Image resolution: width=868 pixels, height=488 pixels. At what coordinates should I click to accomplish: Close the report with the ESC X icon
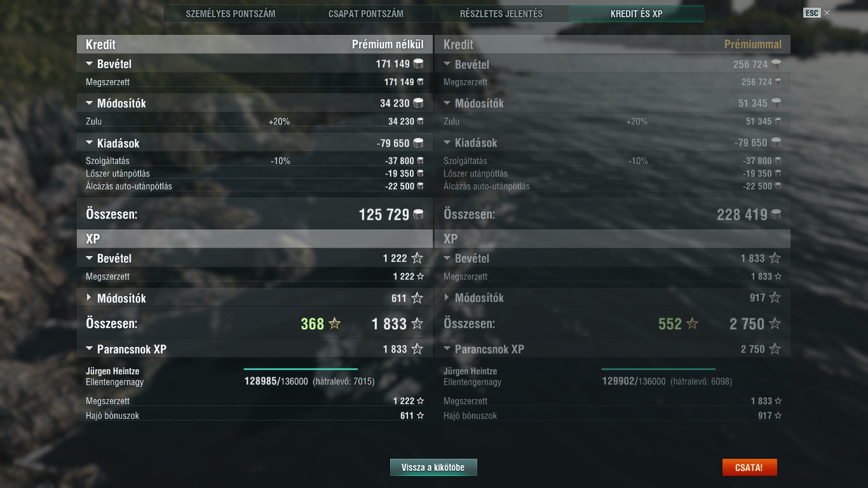(x=827, y=13)
